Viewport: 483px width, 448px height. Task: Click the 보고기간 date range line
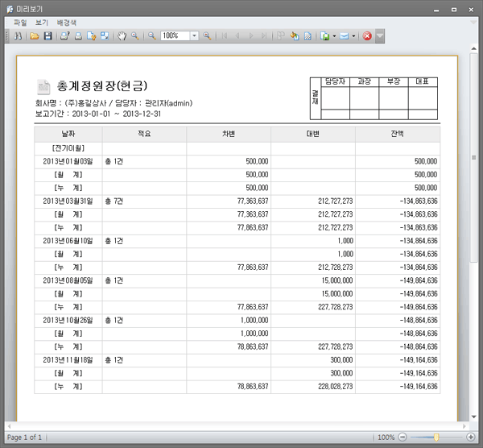98,114
